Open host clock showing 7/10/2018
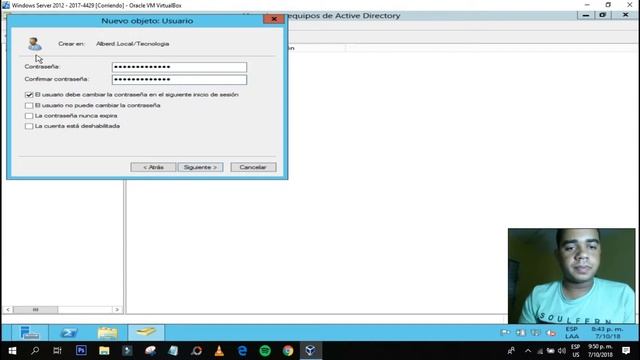The width and height of the screenshot is (640, 360). tap(600, 351)
